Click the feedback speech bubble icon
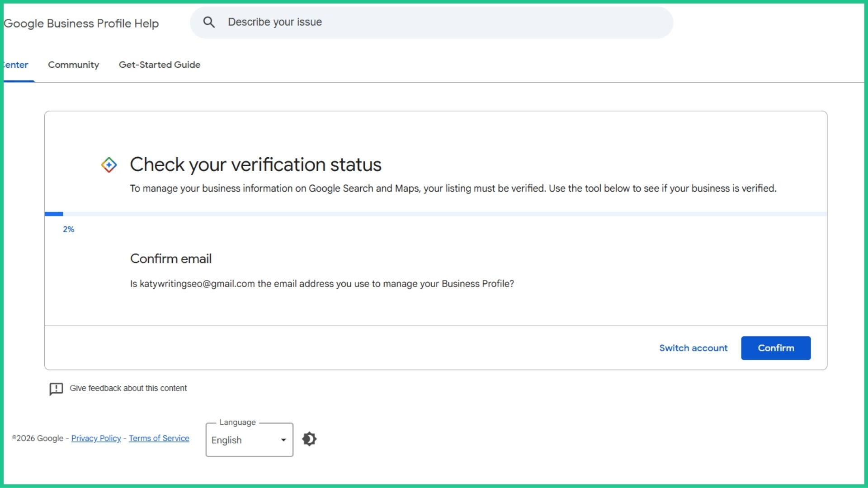The width and height of the screenshot is (868, 488). tap(56, 389)
